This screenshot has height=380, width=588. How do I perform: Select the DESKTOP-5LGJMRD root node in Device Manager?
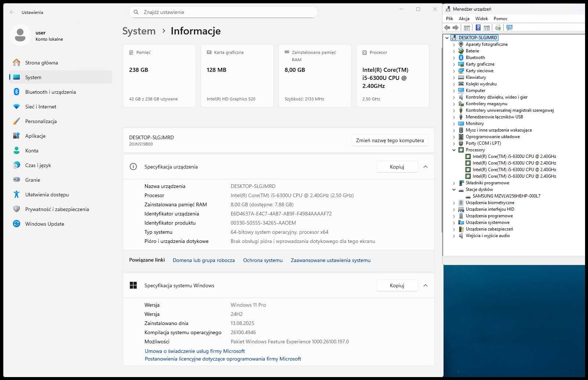click(478, 38)
